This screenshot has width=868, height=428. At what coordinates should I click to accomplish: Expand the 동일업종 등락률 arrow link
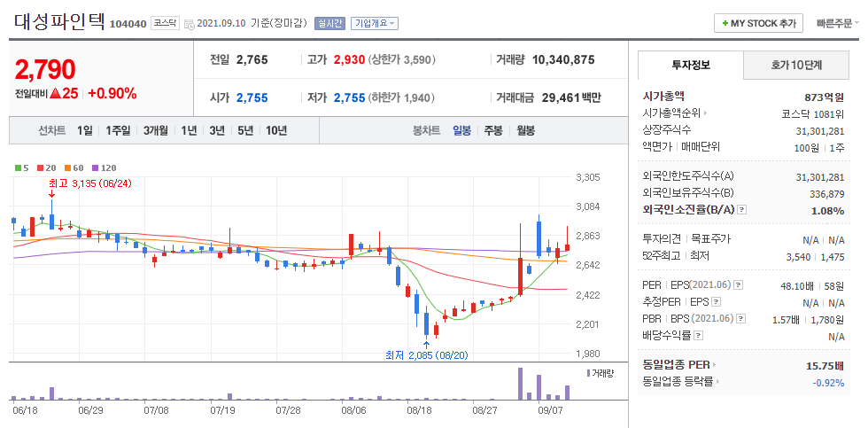click(x=717, y=382)
